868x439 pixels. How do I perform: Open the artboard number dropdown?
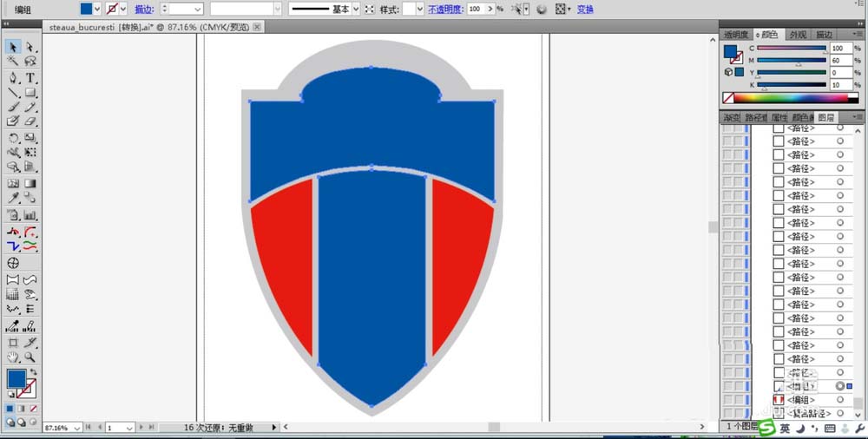click(129, 428)
